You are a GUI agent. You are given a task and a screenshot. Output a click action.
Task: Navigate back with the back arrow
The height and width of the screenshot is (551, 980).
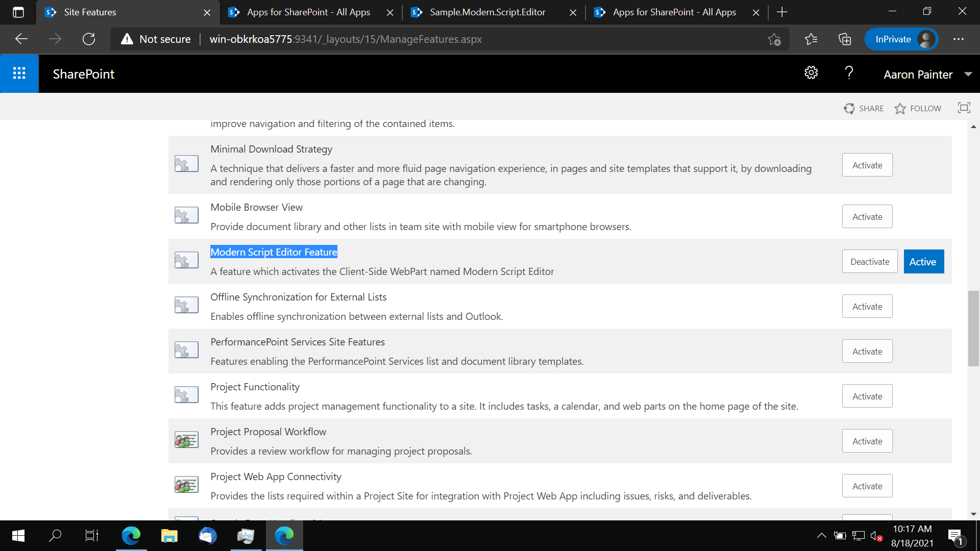click(x=21, y=39)
